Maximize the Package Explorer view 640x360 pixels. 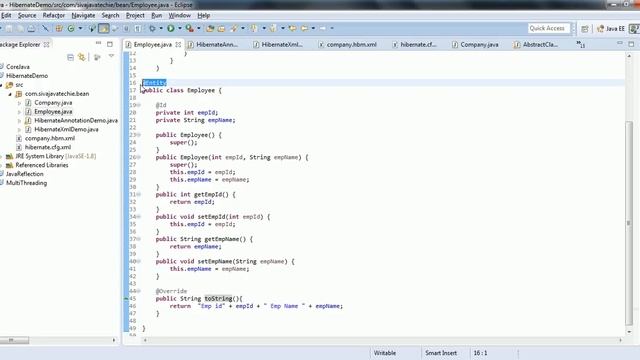pos(110,44)
